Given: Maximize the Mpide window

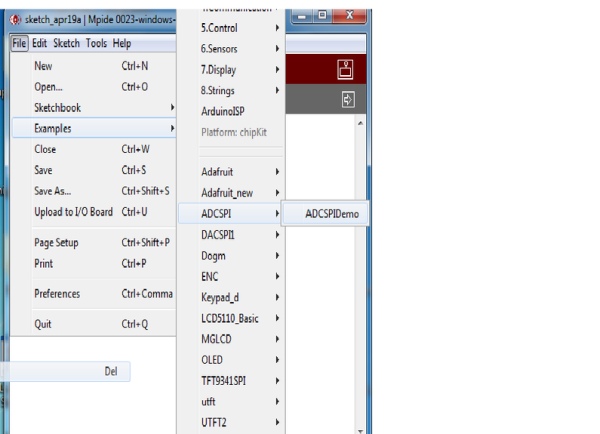Looking at the screenshot, I should coord(323,16).
